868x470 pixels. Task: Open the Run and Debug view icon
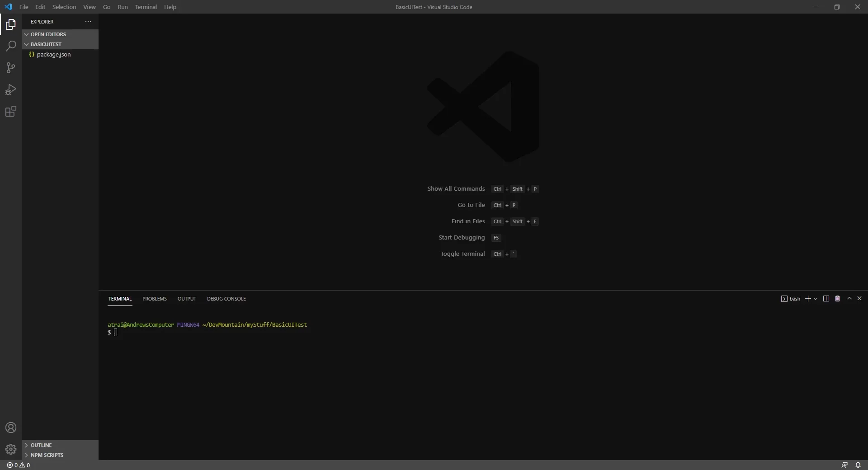(11, 89)
